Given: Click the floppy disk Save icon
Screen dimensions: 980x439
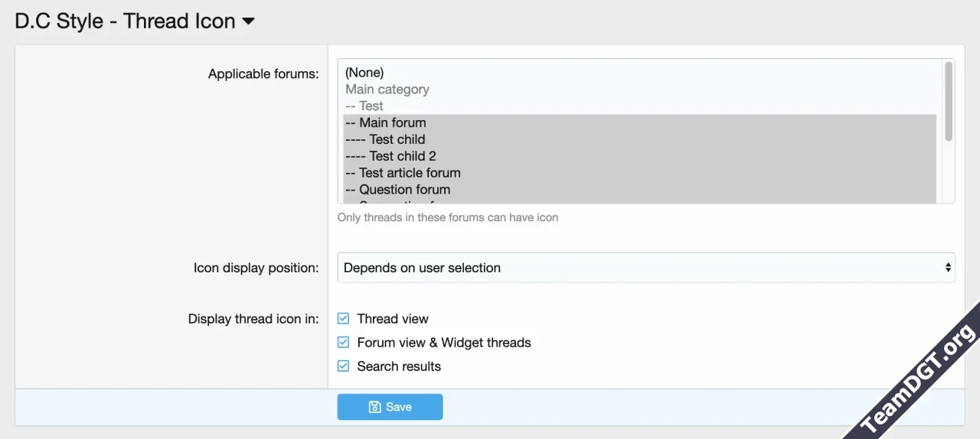Looking at the screenshot, I should [374, 407].
